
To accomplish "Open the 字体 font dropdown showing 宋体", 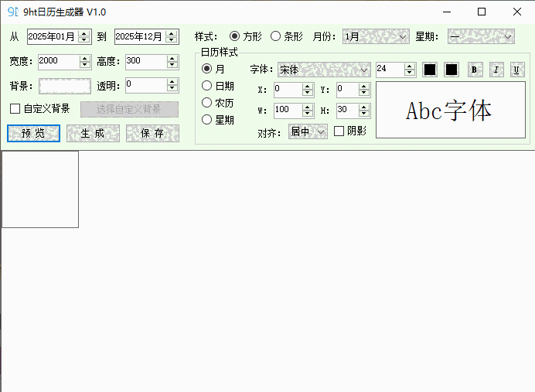I will 324,70.
